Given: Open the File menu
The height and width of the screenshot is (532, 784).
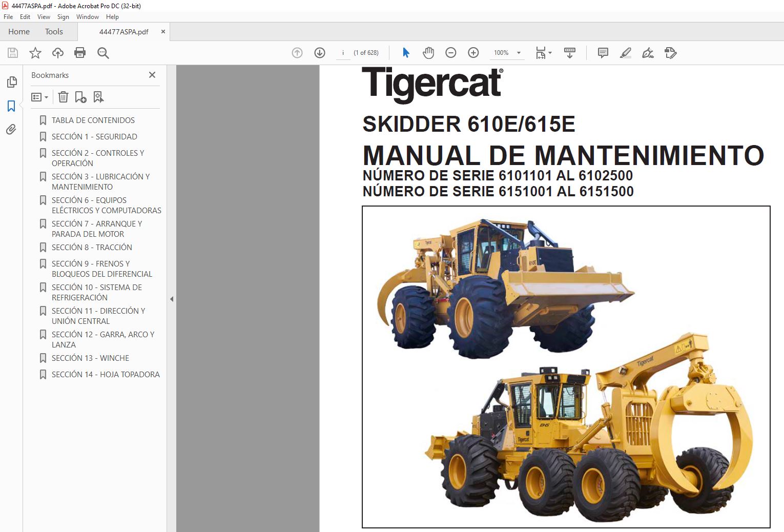Looking at the screenshot, I should tap(8, 17).
